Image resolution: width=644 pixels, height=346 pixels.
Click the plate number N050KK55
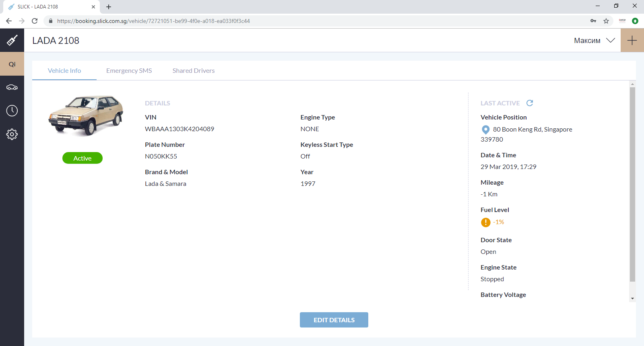coord(161,156)
